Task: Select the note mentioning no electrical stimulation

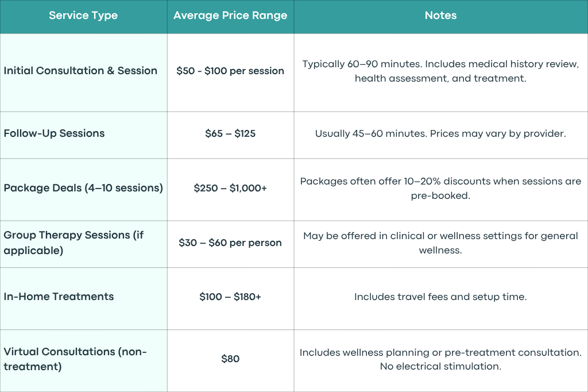Action: tap(440, 359)
